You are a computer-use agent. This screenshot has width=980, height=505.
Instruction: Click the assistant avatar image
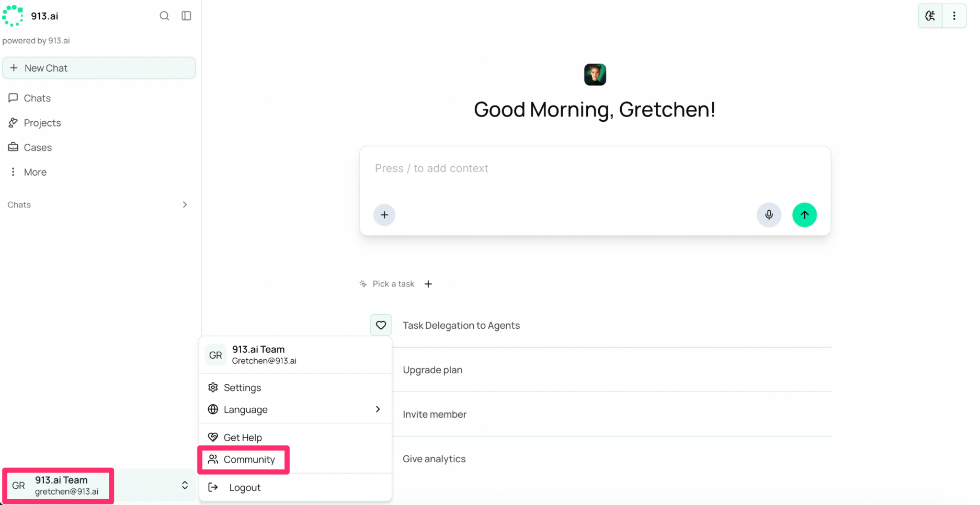tap(595, 75)
